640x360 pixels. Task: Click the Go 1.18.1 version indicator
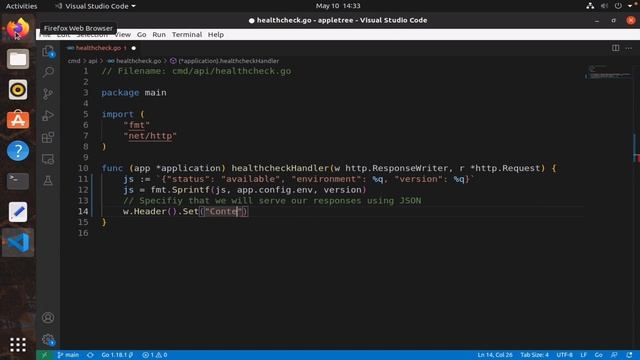point(117,355)
